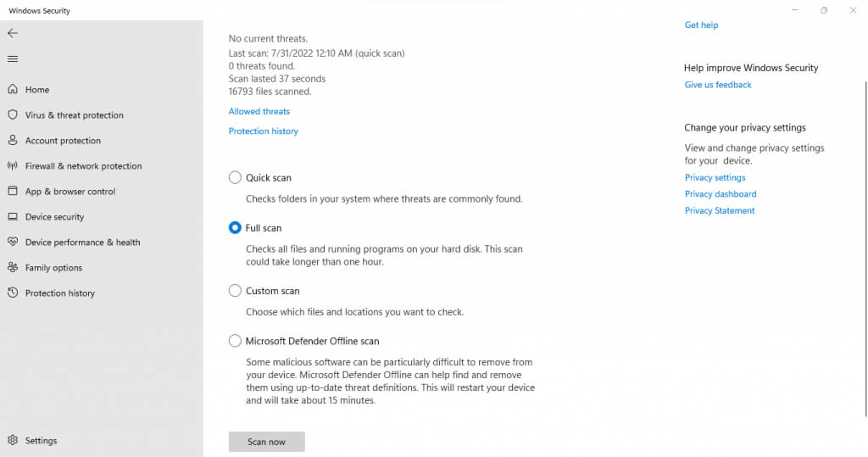Screen dimensions: 868x457
Task: Click the Give us feedback link
Action: point(718,85)
